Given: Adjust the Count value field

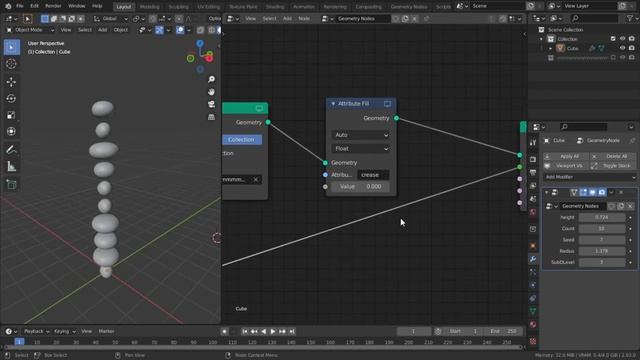Looking at the screenshot, I should point(602,229).
